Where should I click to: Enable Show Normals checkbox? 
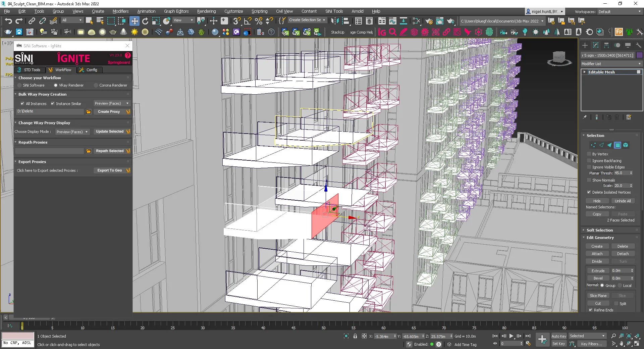pyautogui.click(x=589, y=180)
